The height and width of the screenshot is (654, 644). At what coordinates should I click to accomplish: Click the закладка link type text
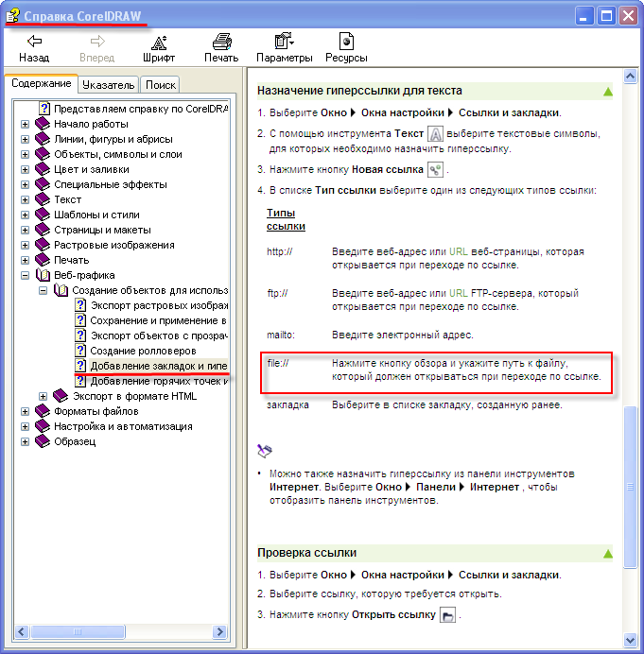[287, 405]
